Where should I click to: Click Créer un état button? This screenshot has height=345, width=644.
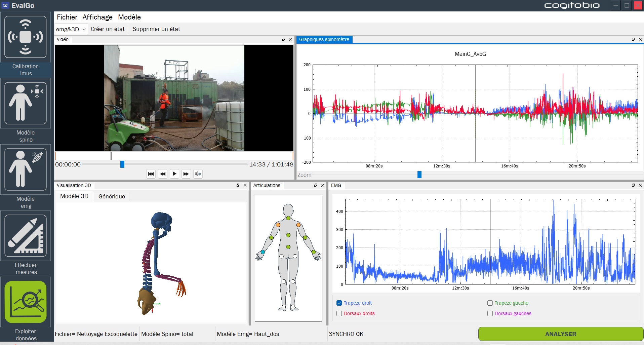(x=108, y=29)
